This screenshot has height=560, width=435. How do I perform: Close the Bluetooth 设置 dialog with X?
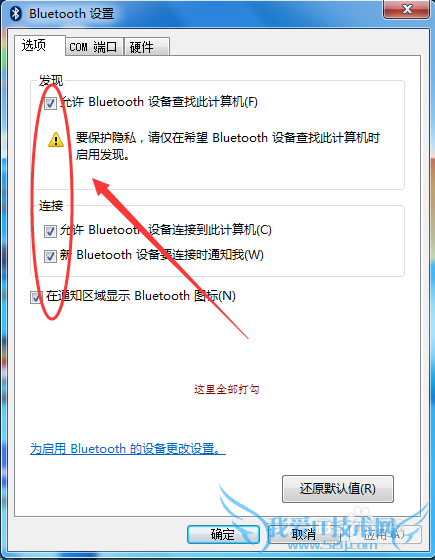coord(406,9)
